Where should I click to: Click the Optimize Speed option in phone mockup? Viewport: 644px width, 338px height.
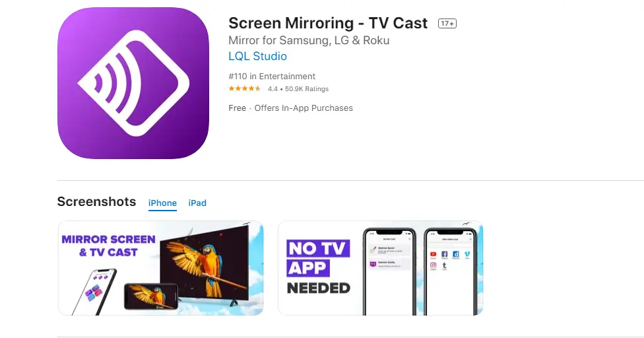click(x=389, y=250)
